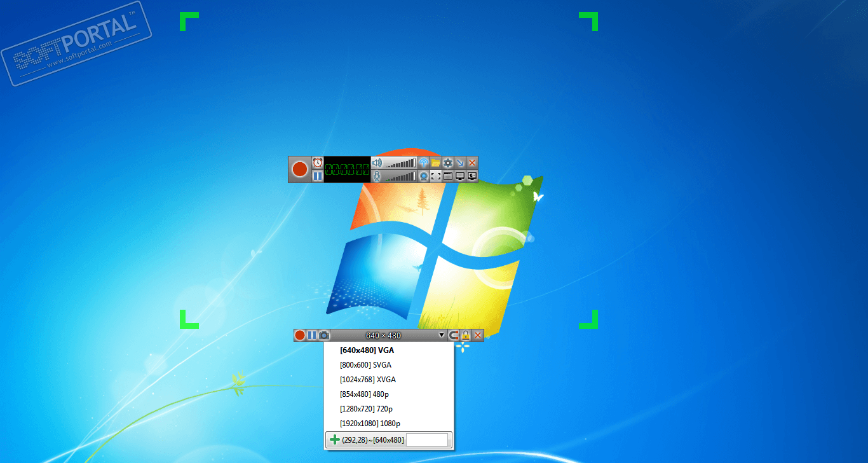Image resolution: width=868 pixels, height=463 pixels.
Task: Toggle the webcam overlay icon
Action: coord(424,176)
